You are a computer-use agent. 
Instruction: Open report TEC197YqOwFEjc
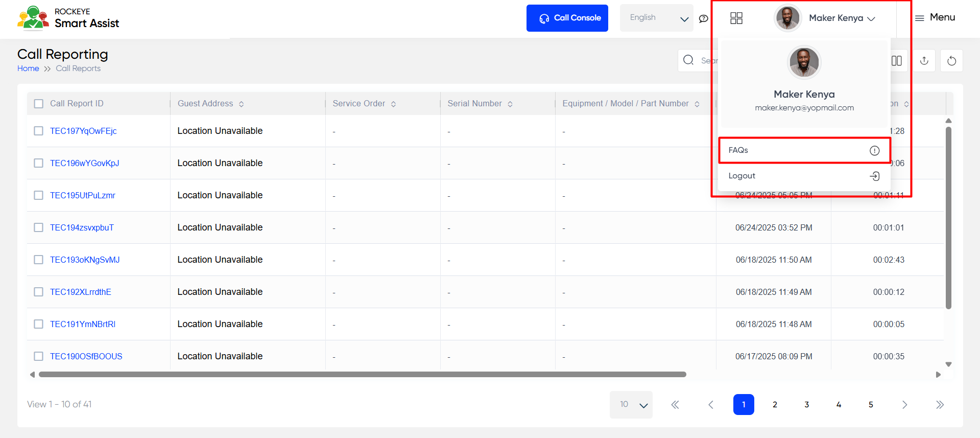point(83,131)
